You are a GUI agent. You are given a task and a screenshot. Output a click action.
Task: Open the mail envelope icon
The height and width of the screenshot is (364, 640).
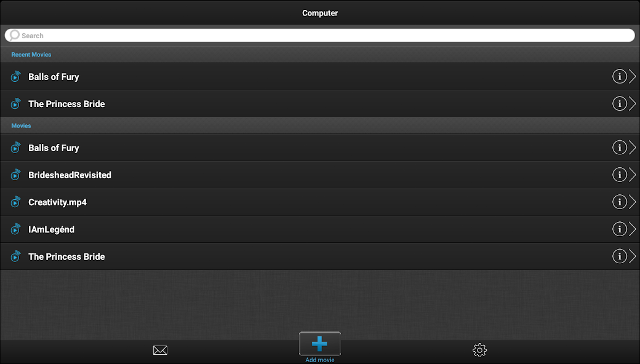tap(160, 350)
